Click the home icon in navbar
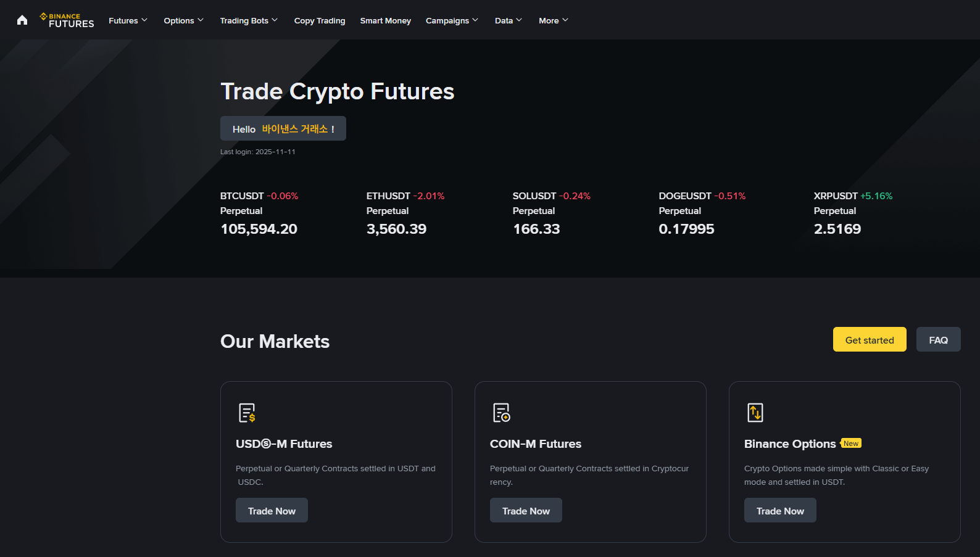This screenshot has width=980, height=557. (22, 20)
